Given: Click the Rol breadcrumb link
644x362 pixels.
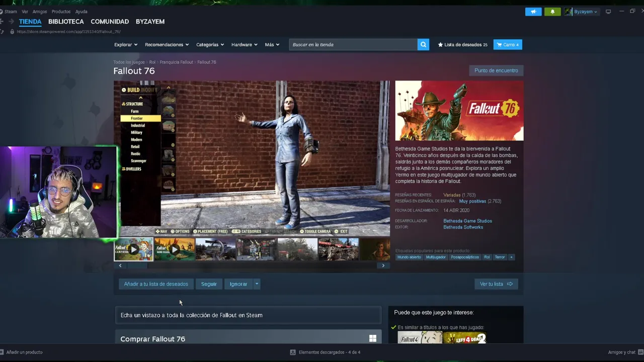Looking at the screenshot, I should pyautogui.click(x=152, y=62).
